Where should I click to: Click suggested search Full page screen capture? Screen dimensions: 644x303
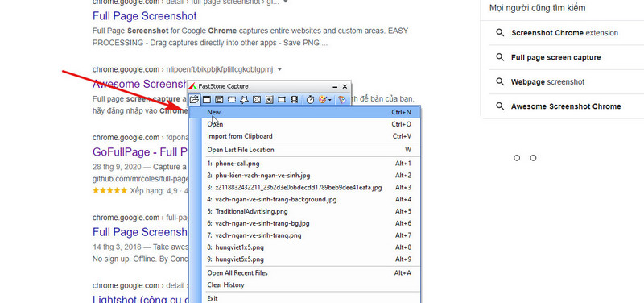click(x=555, y=57)
